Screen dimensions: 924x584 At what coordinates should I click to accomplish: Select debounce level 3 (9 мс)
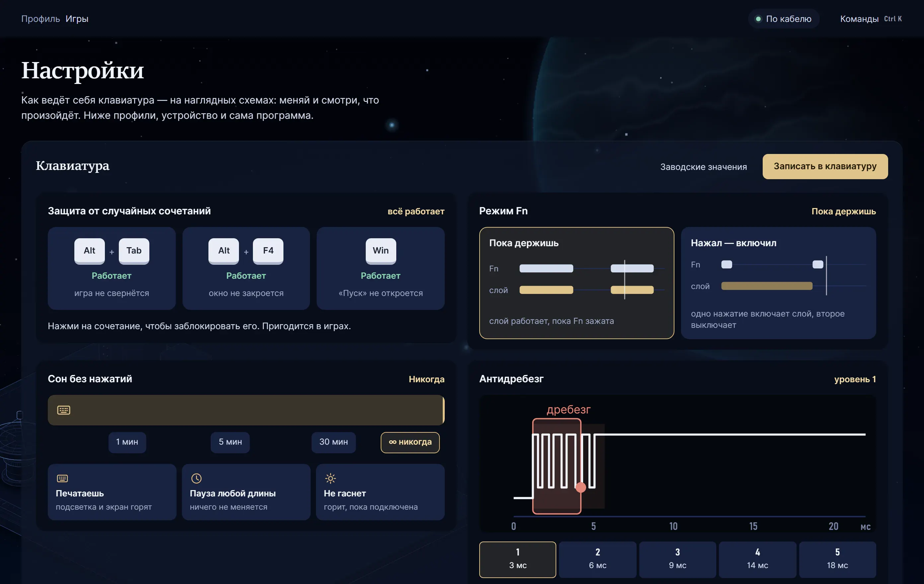[677, 559]
